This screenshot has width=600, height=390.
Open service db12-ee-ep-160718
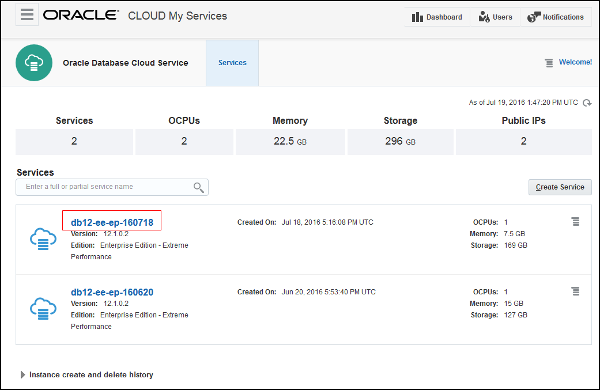tap(112, 223)
